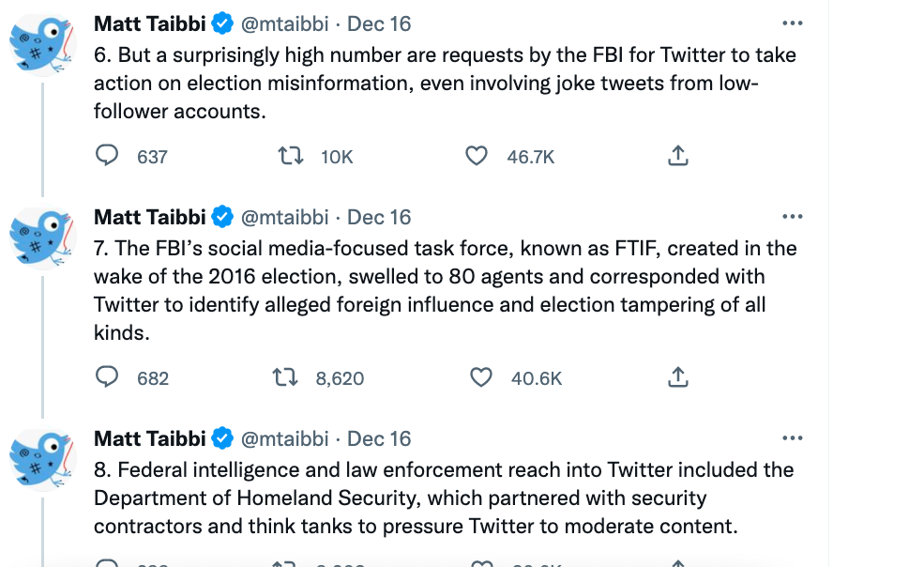View profile avatar on tweet 8
The width and height of the screenshot is (924, 567).
[42, 459]
